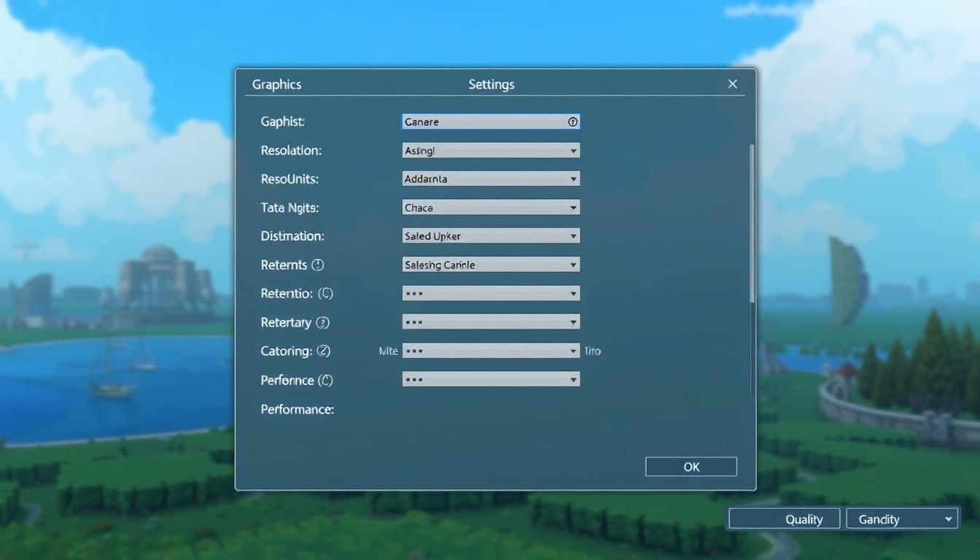
Task: Expand the Tata Ngits dropdown showing Chace
Action: point(490,207)
